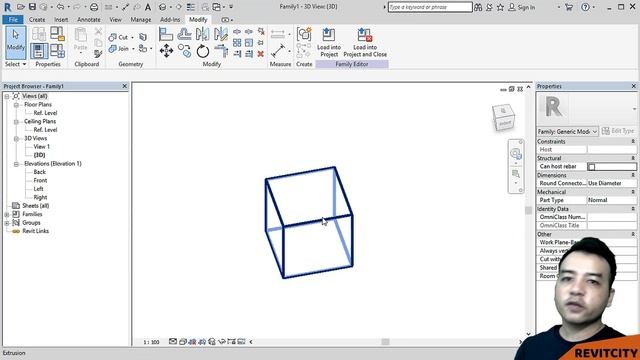Expand the Groups node
Image resolution: width=640 pixels, height=360 pixels.
point(7,223)
